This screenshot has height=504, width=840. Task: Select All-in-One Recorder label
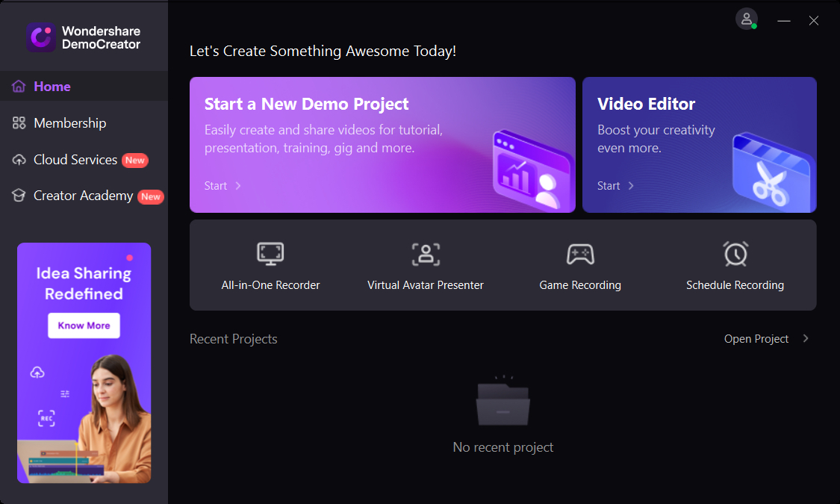(270, 285)
